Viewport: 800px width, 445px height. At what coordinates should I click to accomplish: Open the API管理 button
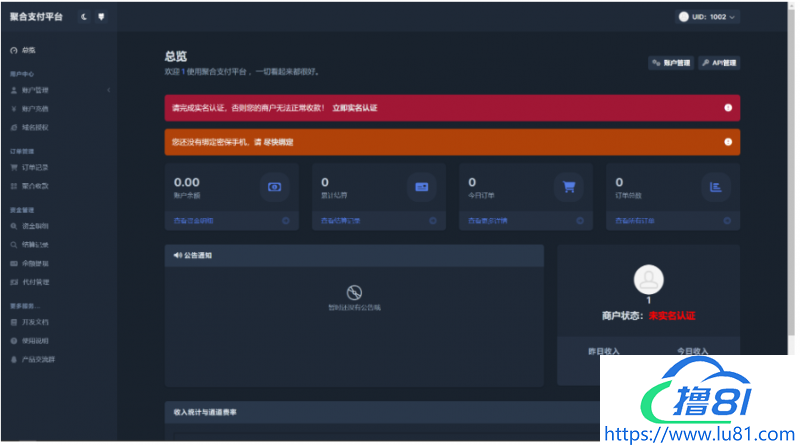[x=719, y=63]
